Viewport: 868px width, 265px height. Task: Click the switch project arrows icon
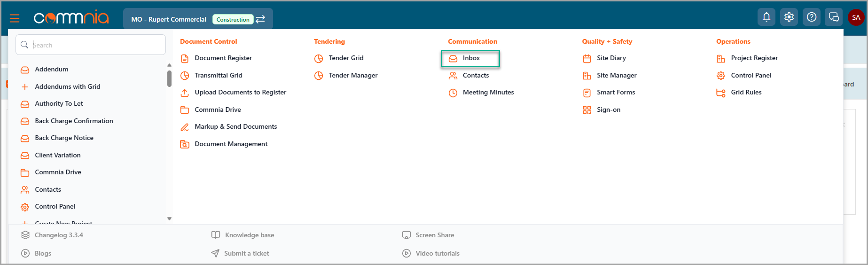tap(260, 19)
